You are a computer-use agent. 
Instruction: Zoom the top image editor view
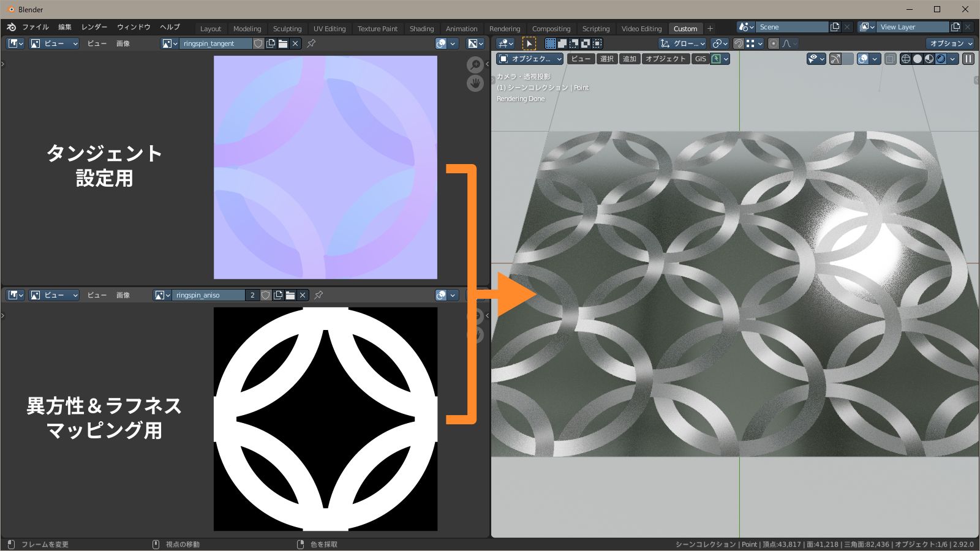[x=475, y=64]
